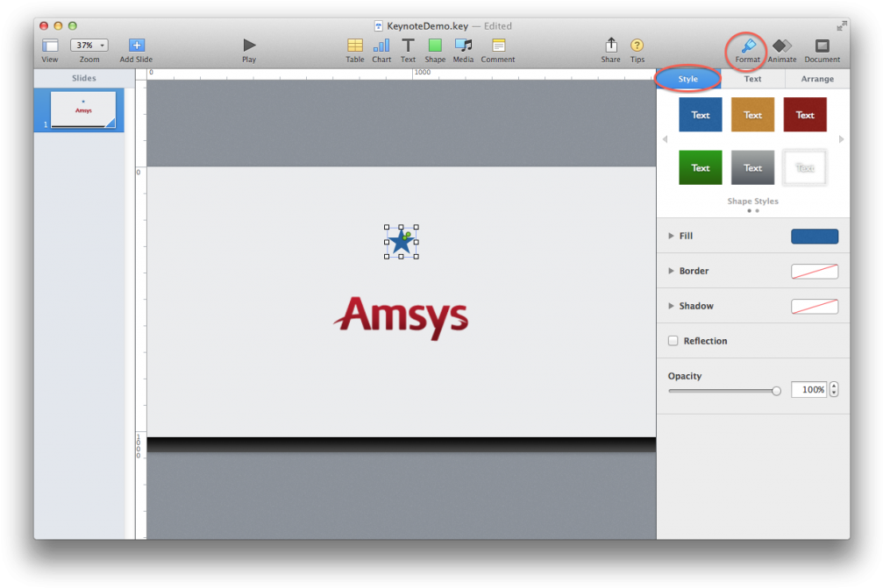The image size is (883, 588).
Task: Apply the green shape style
Action: tap(701, 167)
